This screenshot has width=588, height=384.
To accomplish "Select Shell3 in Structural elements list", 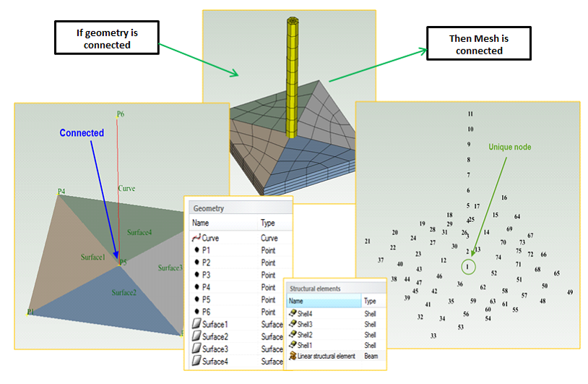I will point(306,325).
